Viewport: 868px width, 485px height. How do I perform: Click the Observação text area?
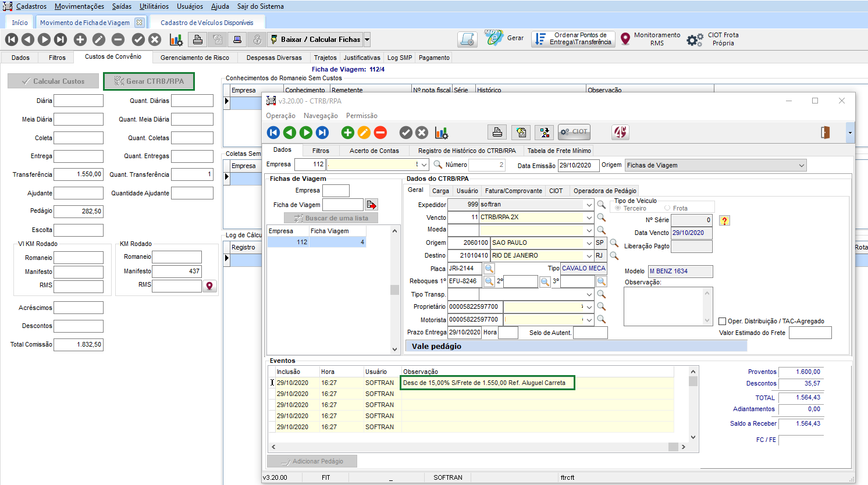[x=664, y=306]
